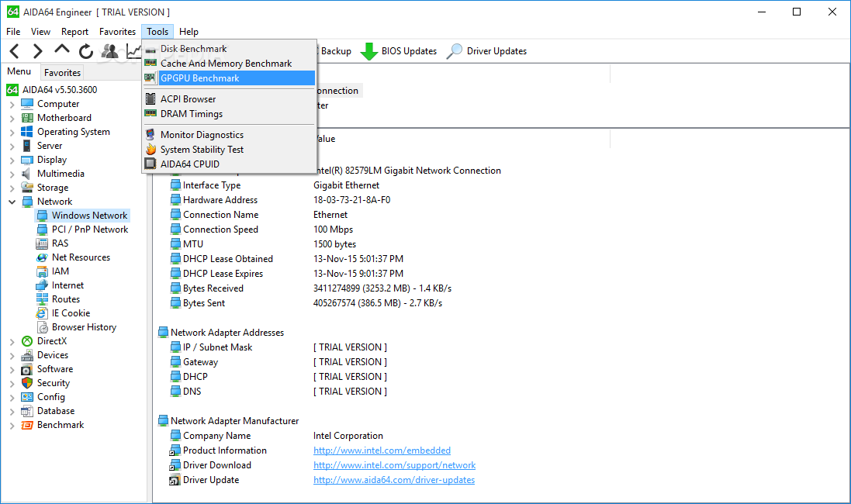Go forward with the right arrow toolbar icon

click(37, 51)
